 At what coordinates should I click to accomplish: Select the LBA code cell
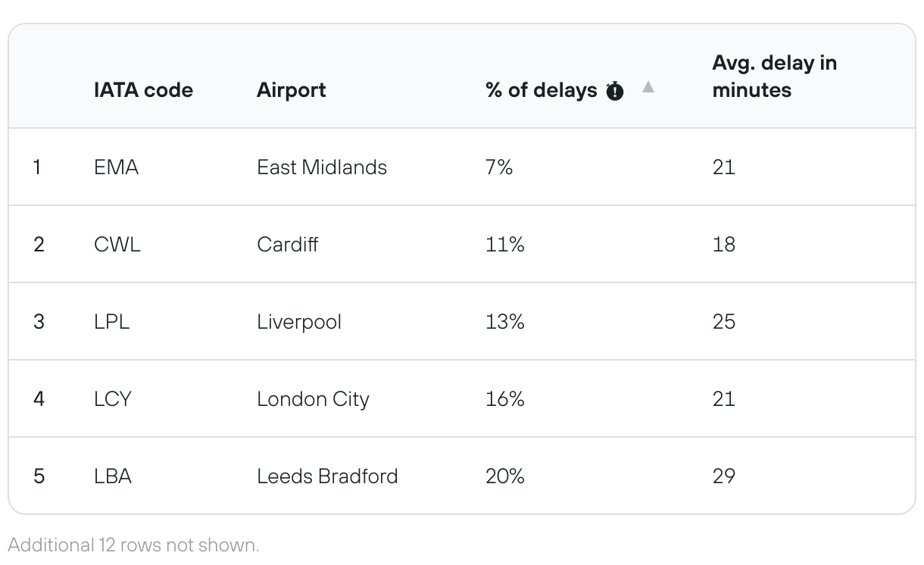tap(113, 476)
